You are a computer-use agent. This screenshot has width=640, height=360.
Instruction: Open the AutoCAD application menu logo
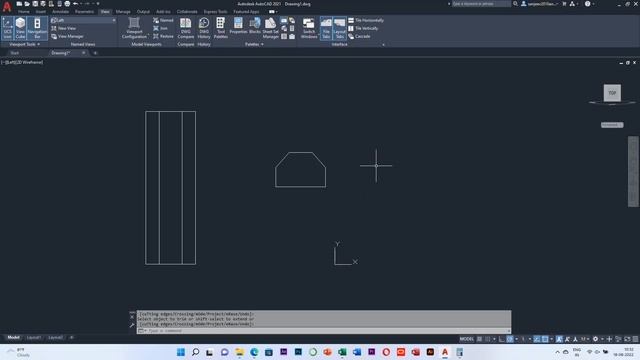7,7
